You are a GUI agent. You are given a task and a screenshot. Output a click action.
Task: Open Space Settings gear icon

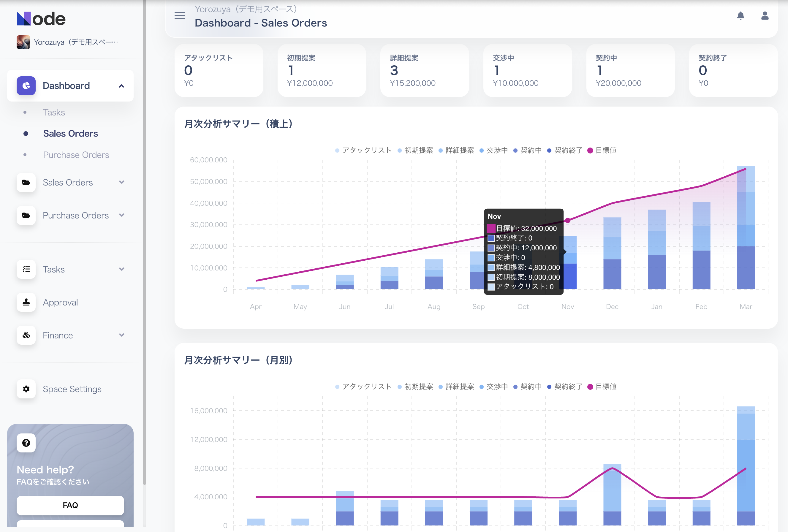[26, 389]
